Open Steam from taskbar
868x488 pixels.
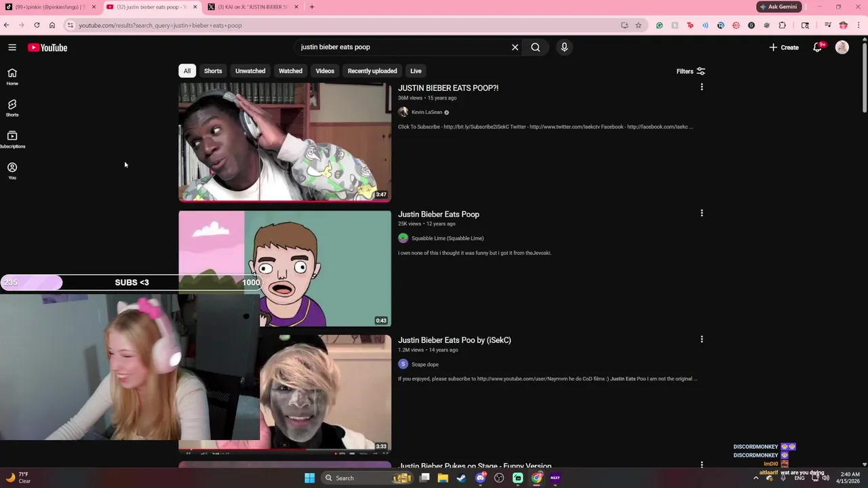(461, 478)
